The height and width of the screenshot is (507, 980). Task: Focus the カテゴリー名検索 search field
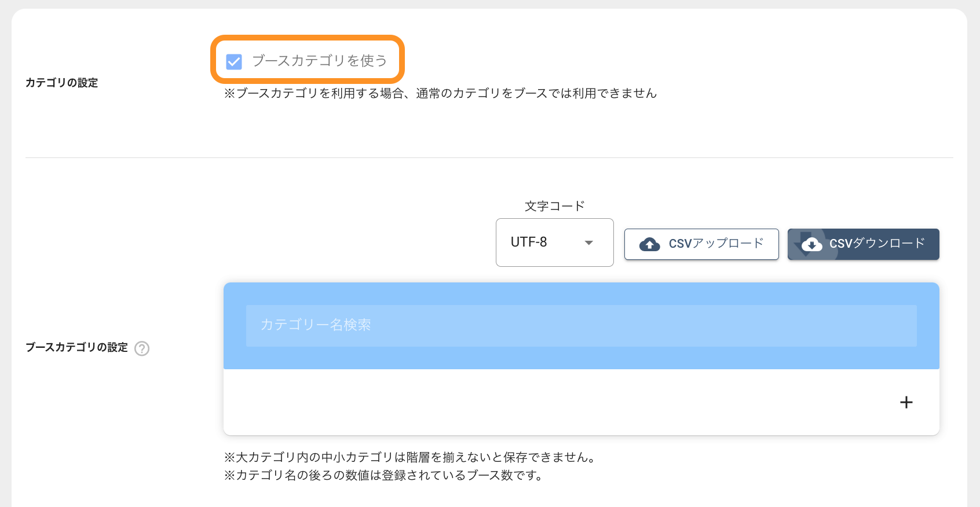tap(581, 325)
